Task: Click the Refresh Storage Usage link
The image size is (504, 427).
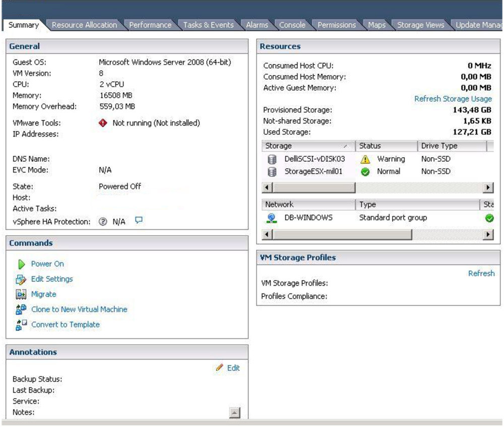Action: coord(453,99)
